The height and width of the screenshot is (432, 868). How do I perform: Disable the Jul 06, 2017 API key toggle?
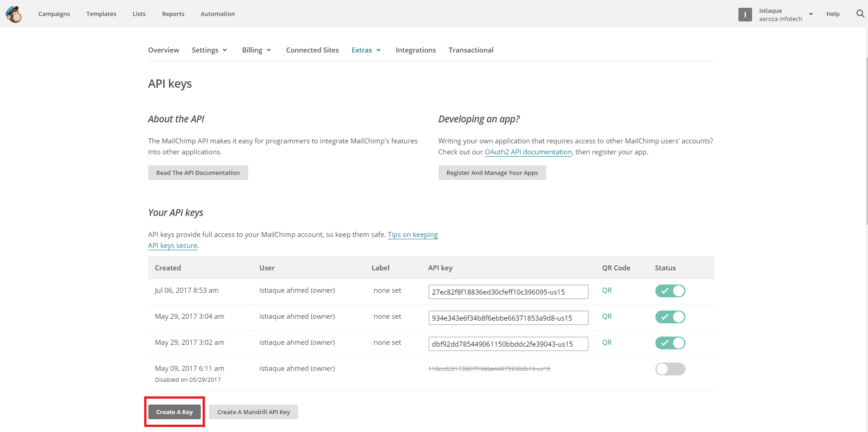[670, 291]
